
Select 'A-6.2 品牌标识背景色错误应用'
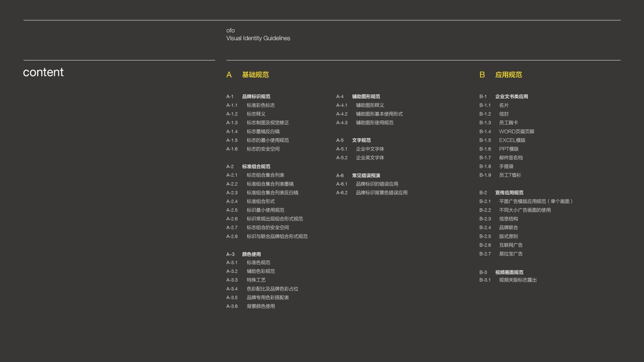(372, 193)
